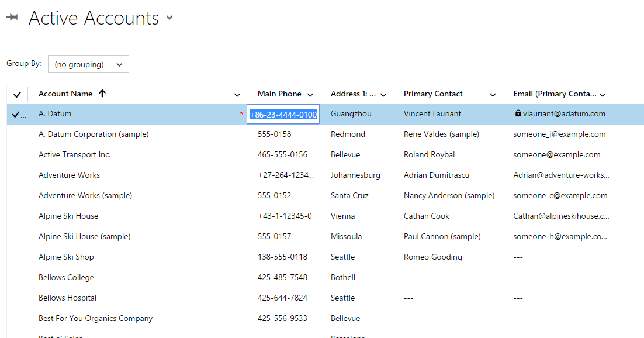Screen dimensions: 644x338
Task: Click inside the phone number edit field
Action: [x=283, y=113]
